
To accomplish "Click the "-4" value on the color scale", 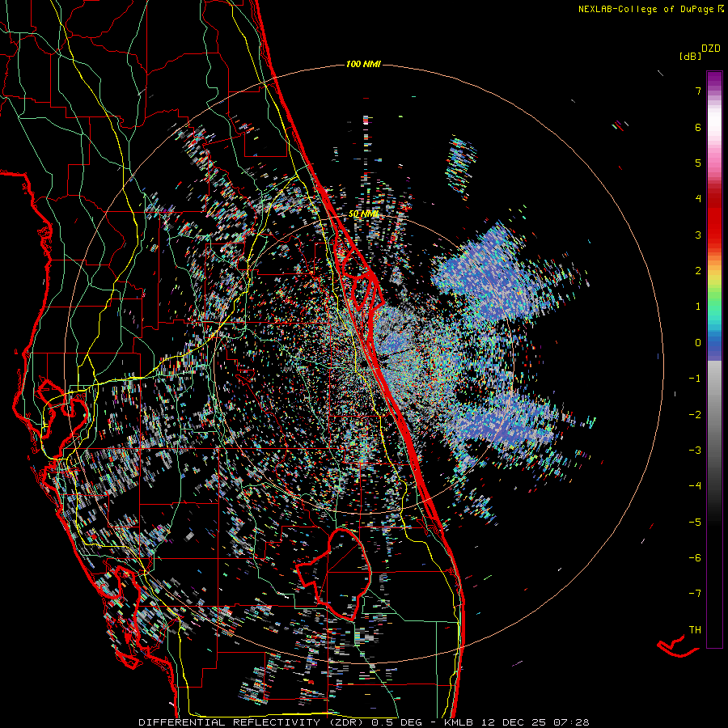I will [x=695, y=486].
